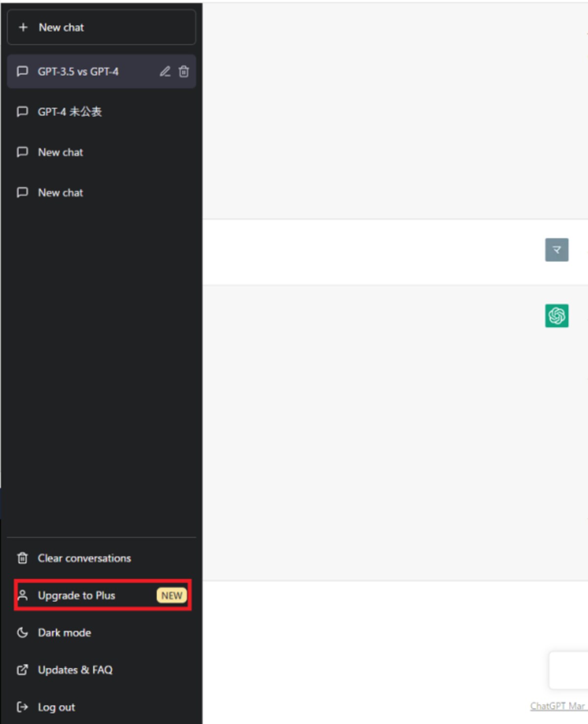Image resolution: width=588 pixels, height=724 pixels.
Task: Click the person icon beside Upgrade to Plus
Action: (x=23, y=595)
